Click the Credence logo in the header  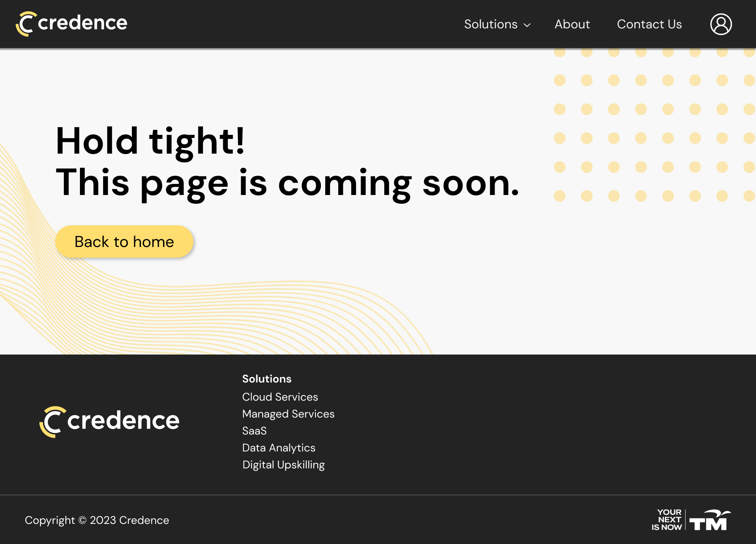coord(72,24)
